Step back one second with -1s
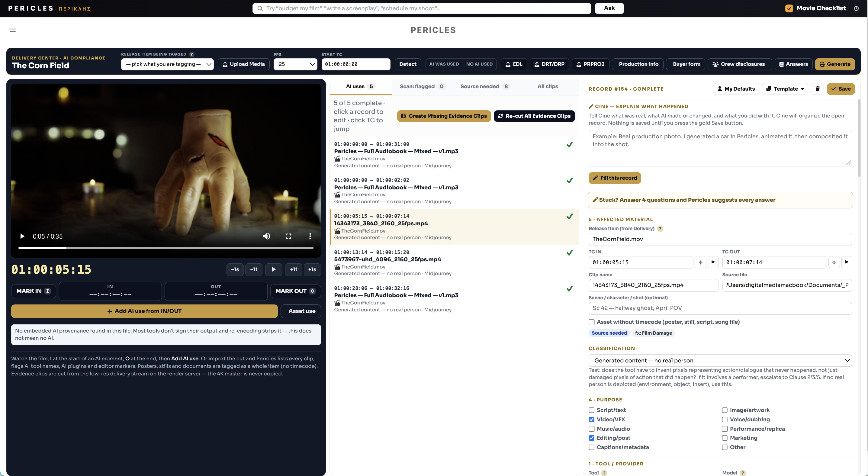Screen dimensions: 868x476 click(235, 269)
